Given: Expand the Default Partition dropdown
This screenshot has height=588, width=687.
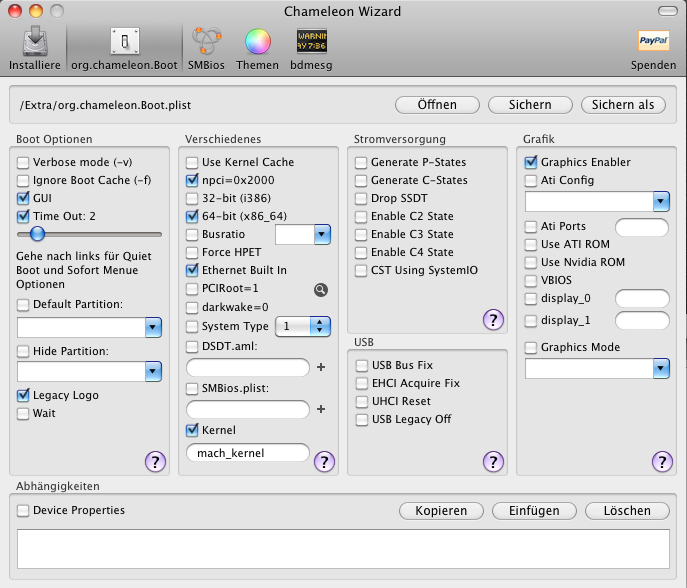Looking at the screenshot, I should (153, 327).
